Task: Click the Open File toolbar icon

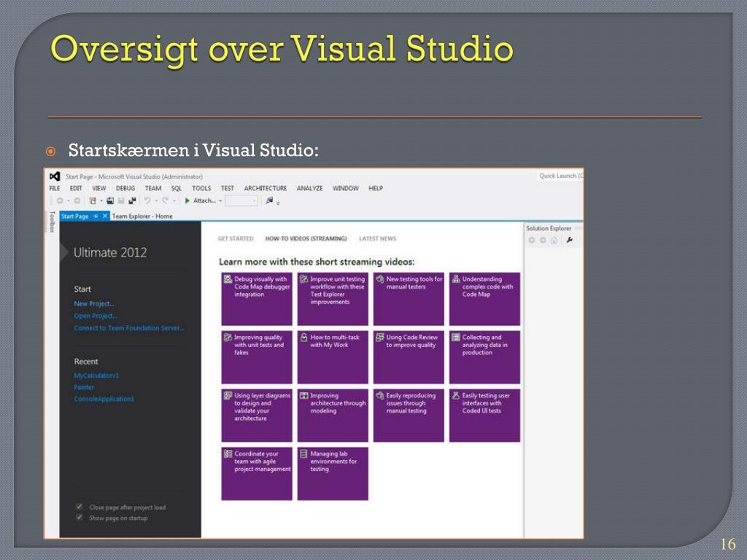Action: pyautogui.click(x=110, y=201)
